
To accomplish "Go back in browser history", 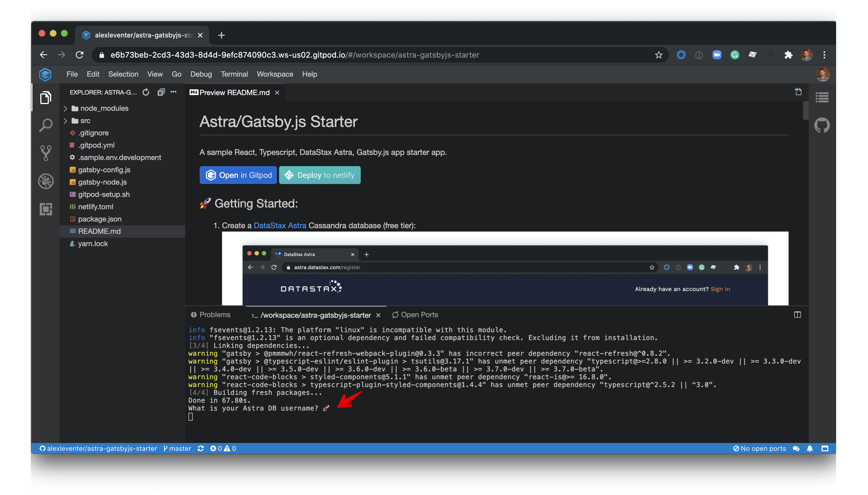I will (x=44, y=55).
